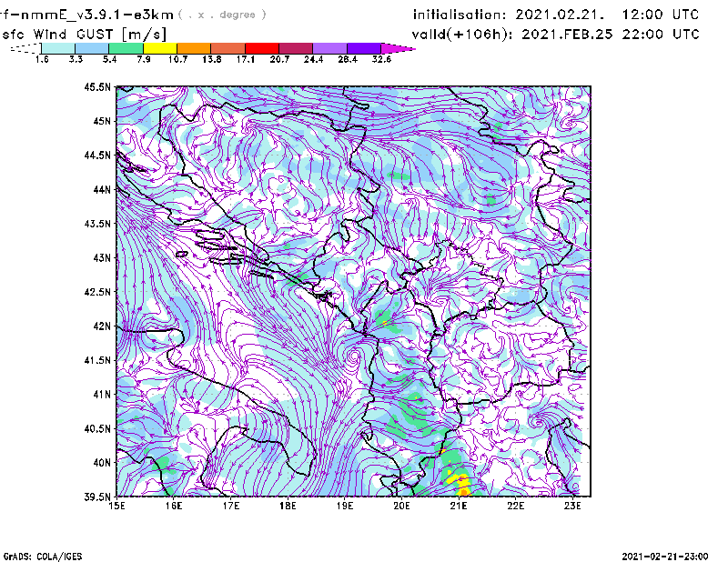Click the '39.5N' latitude label
728x562 pixels.
(97, 497)
